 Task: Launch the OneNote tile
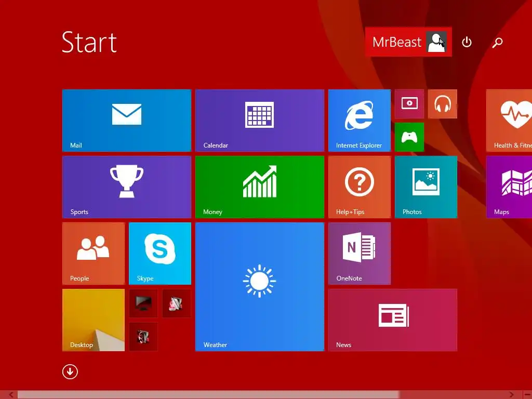point(360,254)
